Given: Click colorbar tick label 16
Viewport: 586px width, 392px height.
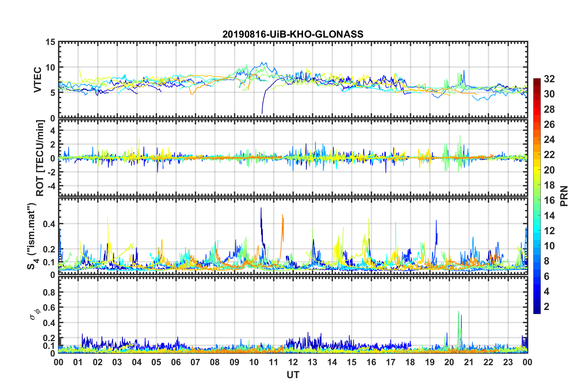Looking at the screenshot, I should coord(549,200).
